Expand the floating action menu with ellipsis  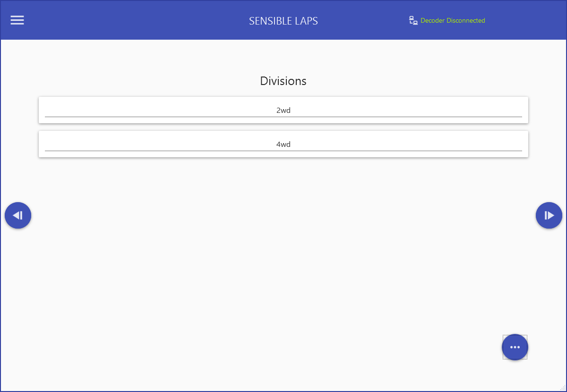click(515, 347)
